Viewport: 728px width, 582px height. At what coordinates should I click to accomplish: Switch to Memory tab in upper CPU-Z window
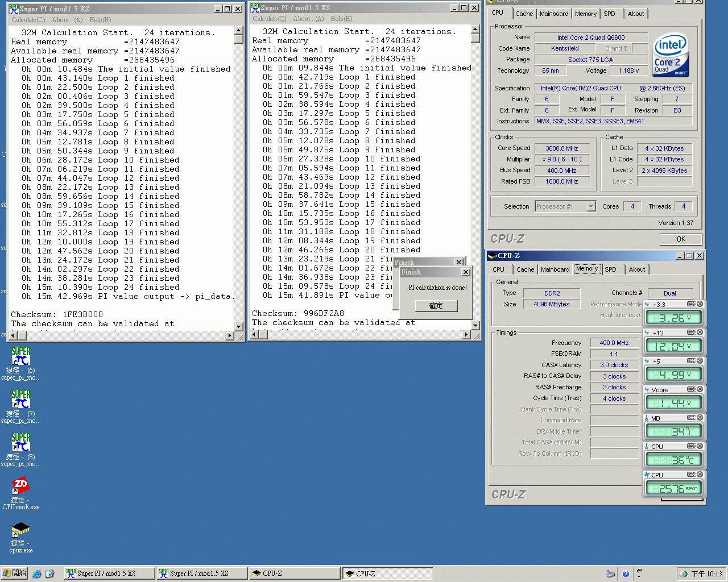[586, 14]
